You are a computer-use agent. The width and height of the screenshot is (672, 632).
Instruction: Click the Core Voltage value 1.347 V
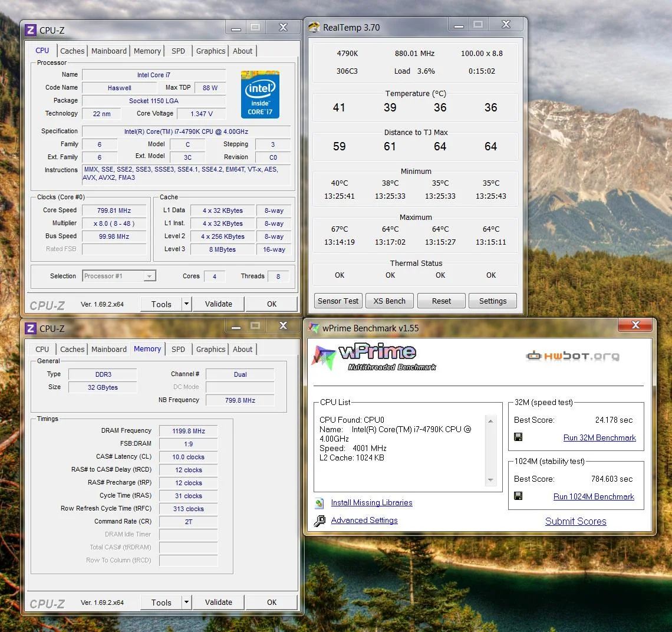(x=202, y=114)
